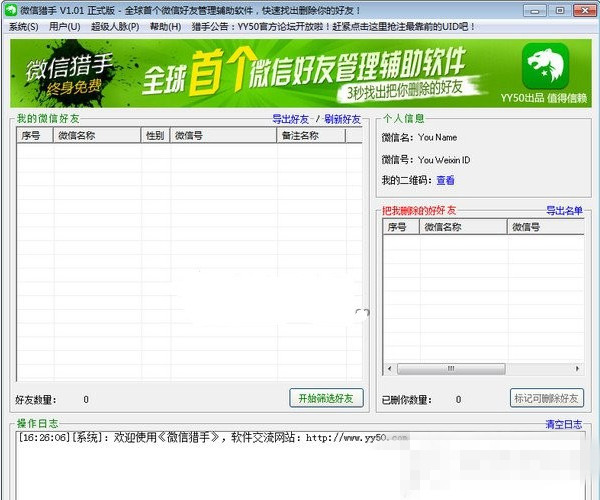Viewport: 600px width, 500px height.
Task: Click the You Weixin ID text
Action: coord(444,160)
